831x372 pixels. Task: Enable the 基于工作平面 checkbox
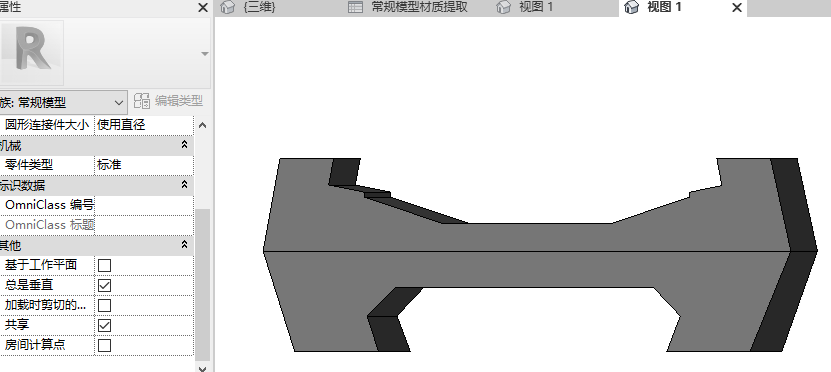pyautogui.click(x=105, y=265)
